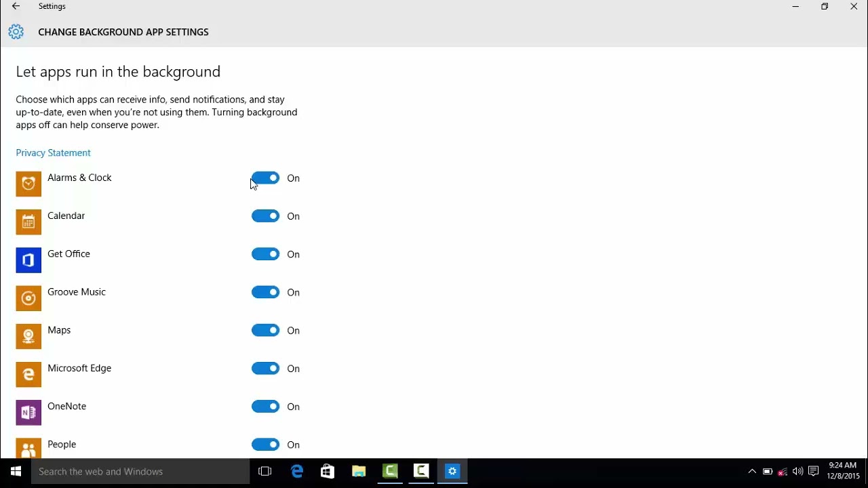Click the "CHANGE BACKGROUND APP SETTINGS" title
This screenshot has height=488, width=868.
tap(123, 32)
